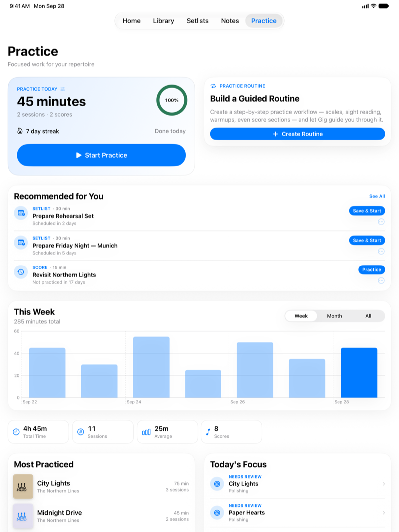Expand City Lights focus item chevron
The width and height of the screenshot is (399, 532).
(384, 484)
